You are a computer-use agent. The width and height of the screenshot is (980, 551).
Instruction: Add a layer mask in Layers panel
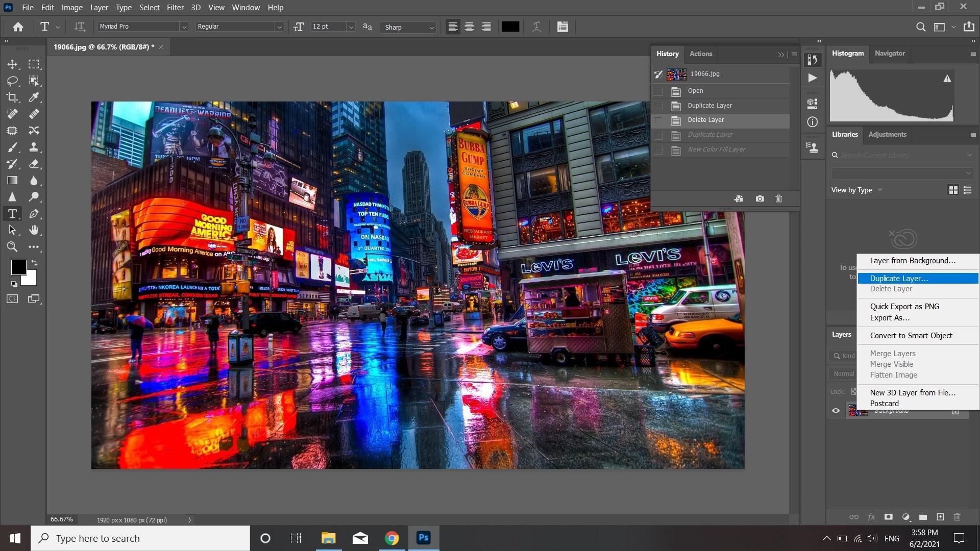pos(889,517)
